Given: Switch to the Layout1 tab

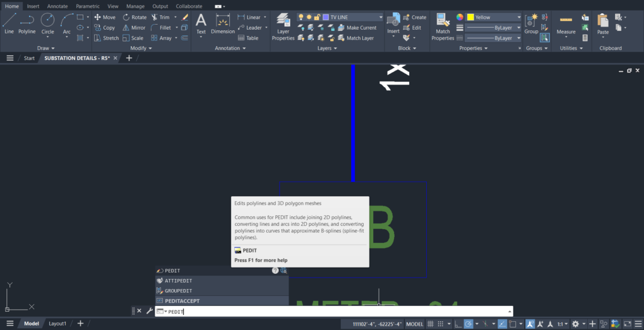Looking at the screenshot, I should [x=57, y=324].
